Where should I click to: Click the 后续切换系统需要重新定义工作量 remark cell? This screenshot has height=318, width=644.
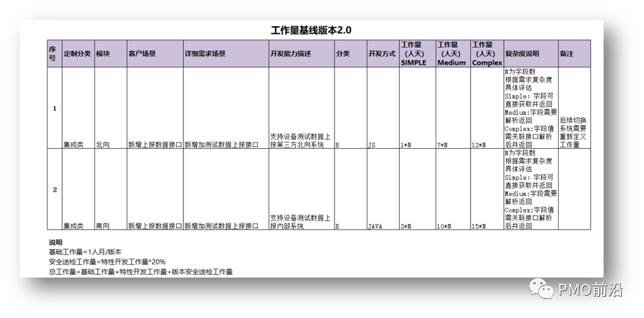coord(574,108)
